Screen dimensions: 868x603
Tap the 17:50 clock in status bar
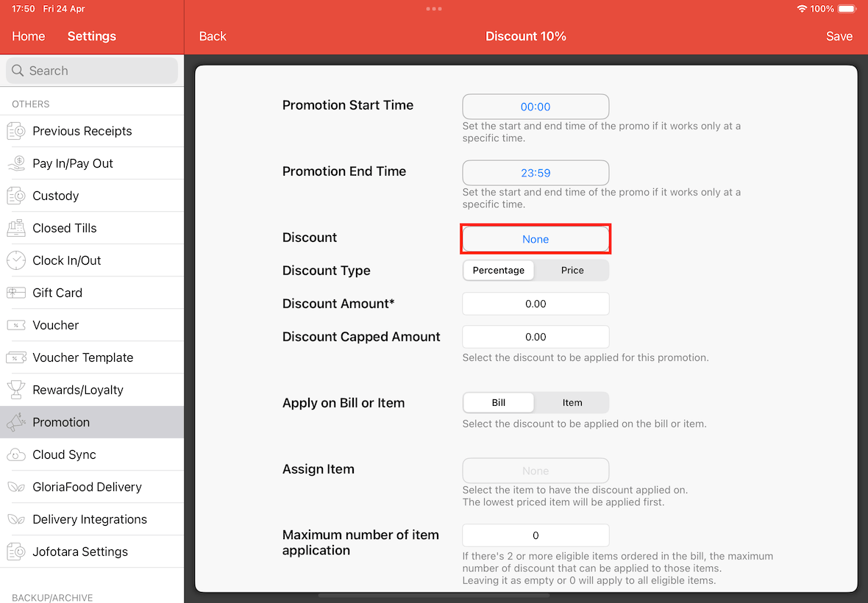[x=24, y=9]
